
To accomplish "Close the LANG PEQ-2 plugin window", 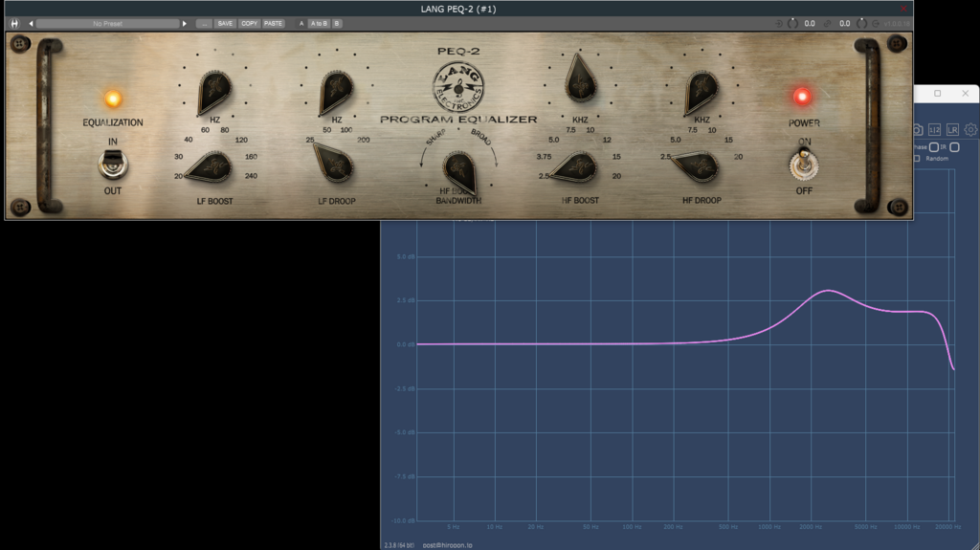I will point(903,8).
